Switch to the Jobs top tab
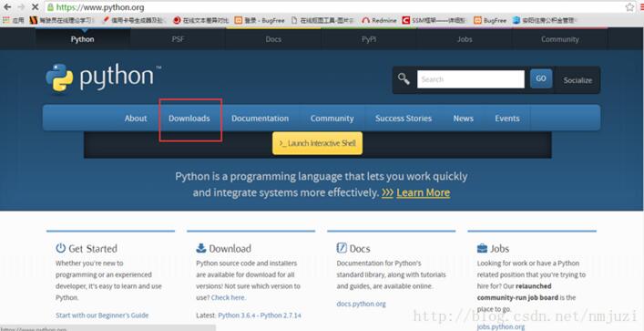Viewport: 644px width, 331px height. coord(465,39)
